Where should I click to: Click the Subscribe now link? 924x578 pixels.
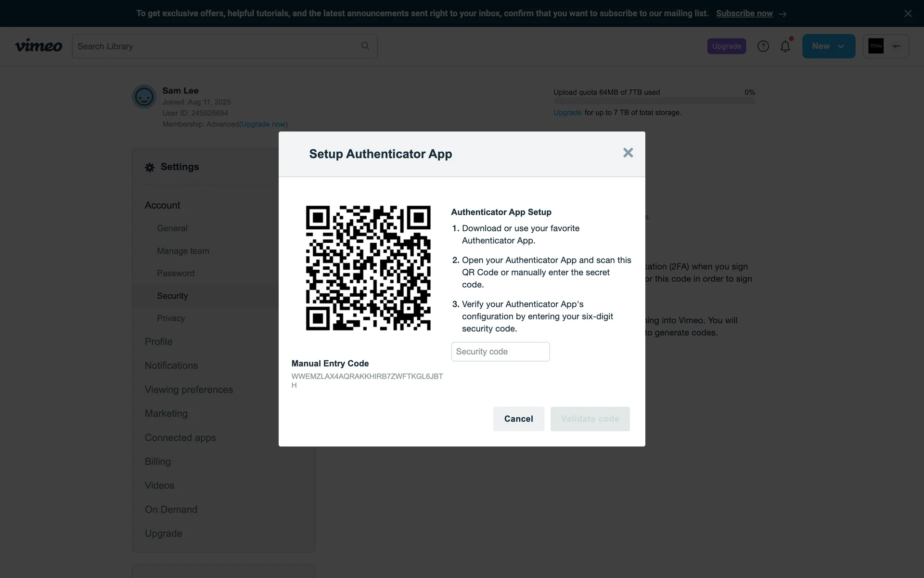[x=744, y=13]
